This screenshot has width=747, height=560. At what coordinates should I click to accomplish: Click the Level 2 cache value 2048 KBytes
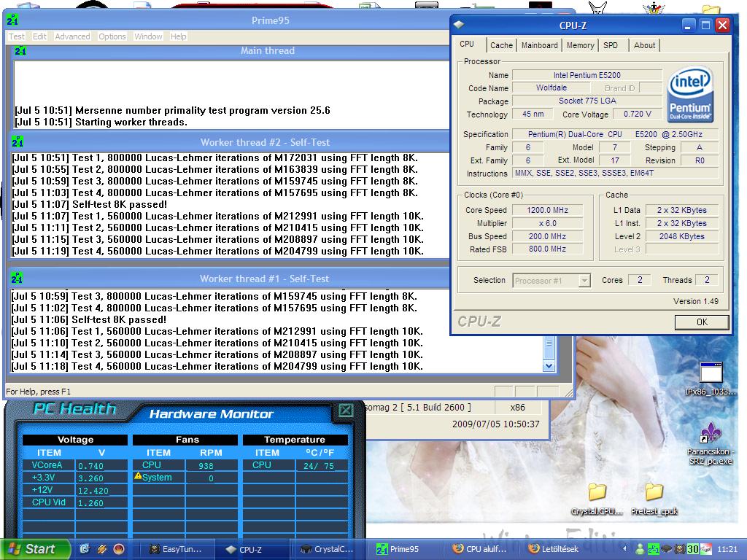pos(682,236)
